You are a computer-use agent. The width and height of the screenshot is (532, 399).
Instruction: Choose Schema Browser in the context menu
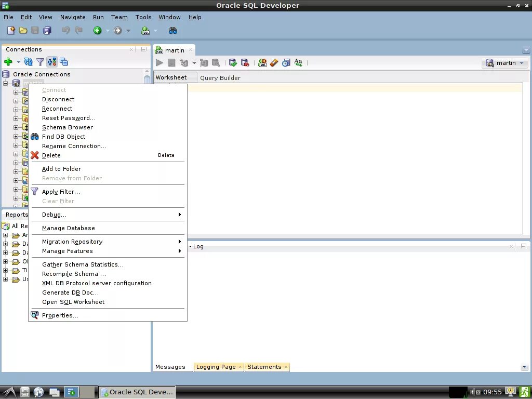click(x=108, y=127)
